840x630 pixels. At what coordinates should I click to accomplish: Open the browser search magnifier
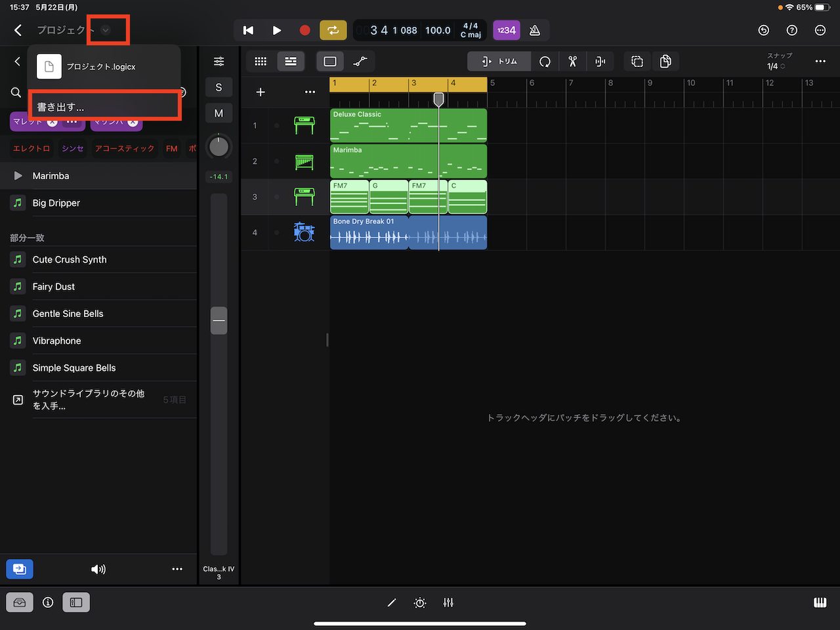[x=16, y=93]
